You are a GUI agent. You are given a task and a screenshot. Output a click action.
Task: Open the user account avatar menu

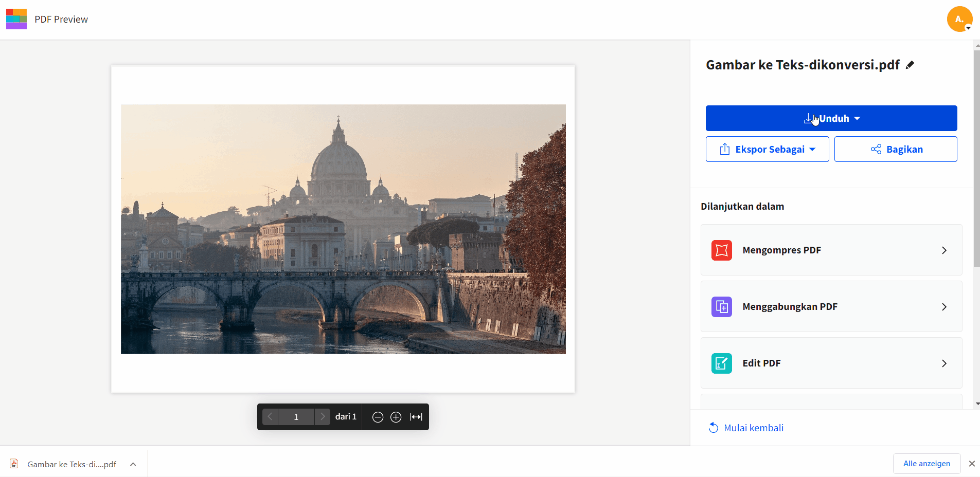pyautogui.click(x=959, y=19)
